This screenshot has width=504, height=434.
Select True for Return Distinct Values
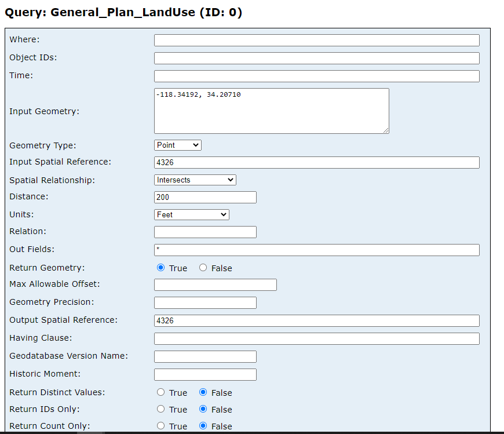point(161,392)
